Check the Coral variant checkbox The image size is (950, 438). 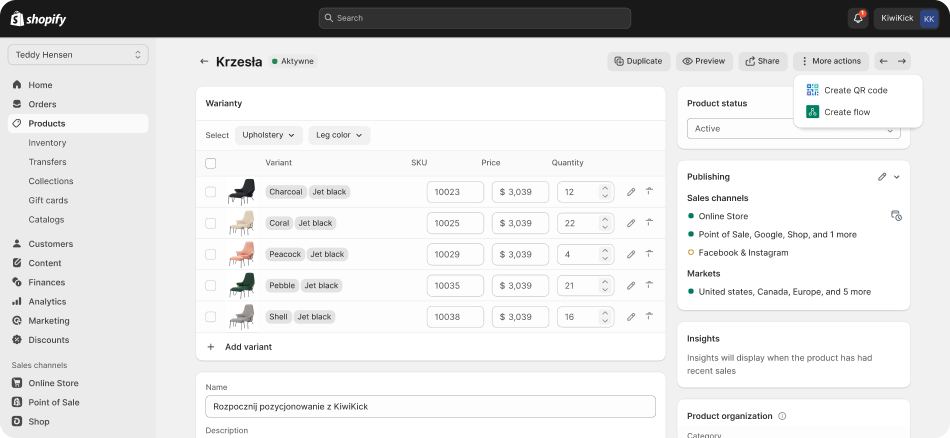pyautogui.click(x=211, y=223)
